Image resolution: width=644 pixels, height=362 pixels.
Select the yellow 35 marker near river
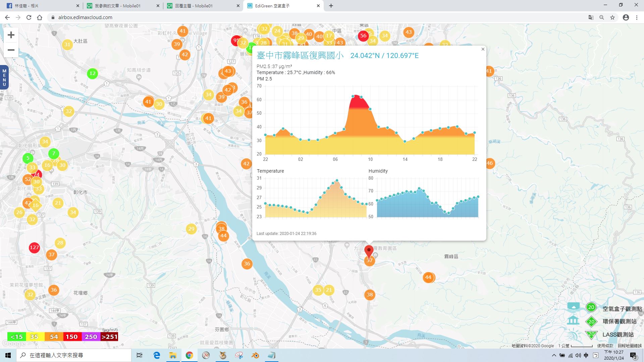click(x=318, y=290)
